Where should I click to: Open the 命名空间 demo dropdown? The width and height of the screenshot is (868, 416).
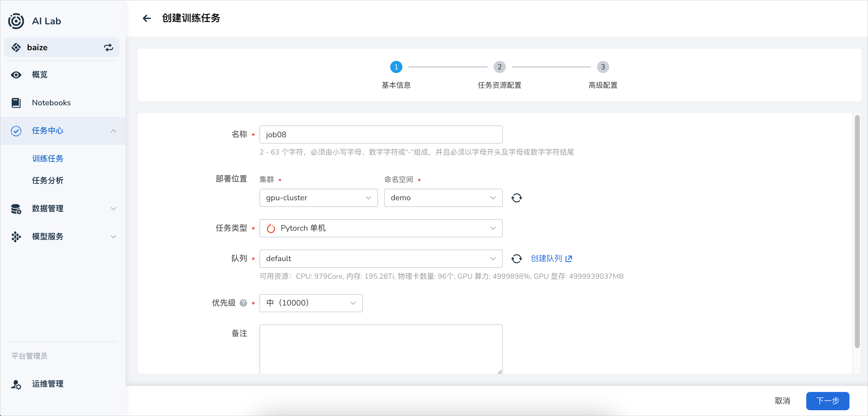point(443,198)
